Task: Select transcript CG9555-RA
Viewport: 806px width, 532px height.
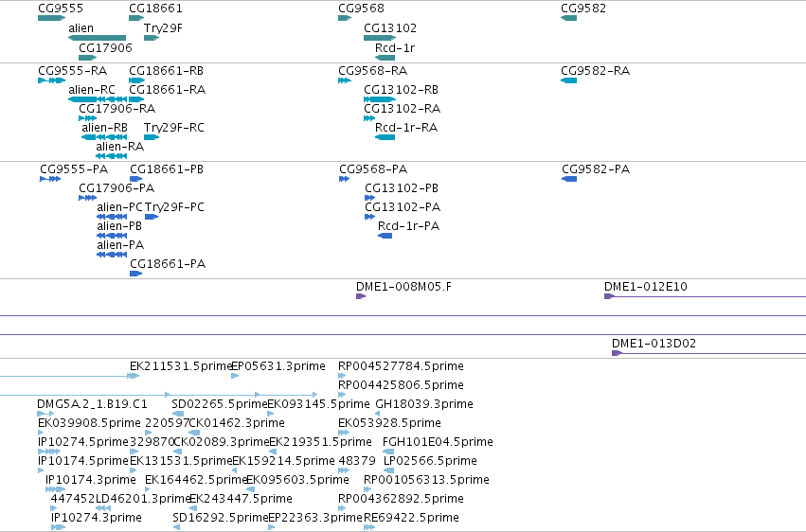Action: coord(51,80)
